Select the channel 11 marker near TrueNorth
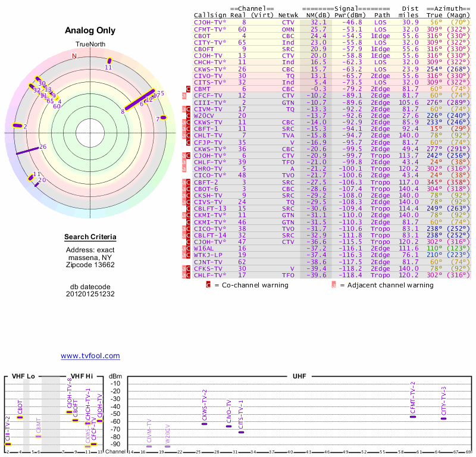This screenshot has width=476, height=457. coord(109,61)
